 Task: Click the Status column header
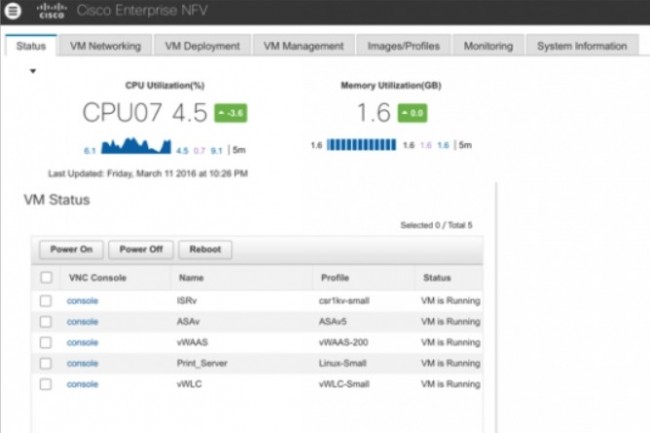[x=437, y=278]
